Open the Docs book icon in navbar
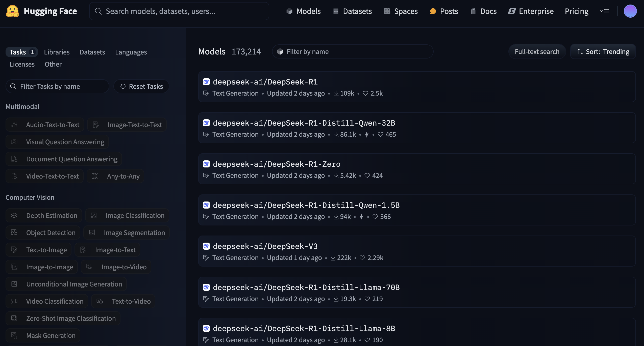Viewport: 644px width, 346px height. coord(473,11)
